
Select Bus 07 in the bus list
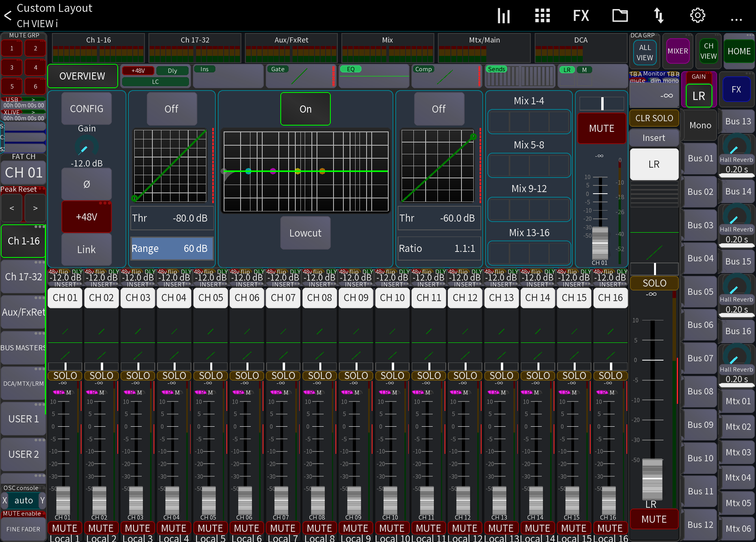click(700, 358)
